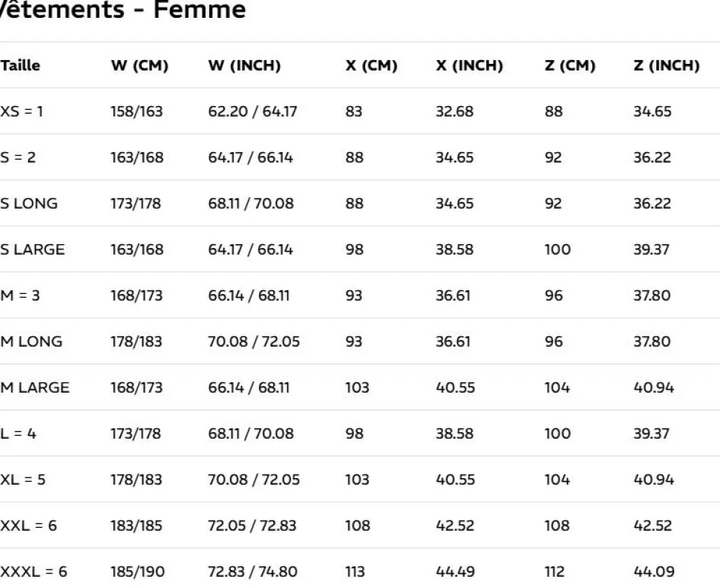Viewport: 720px width, 588px height.
Task: Select the M LARGE size label
Action: point(35,388)
